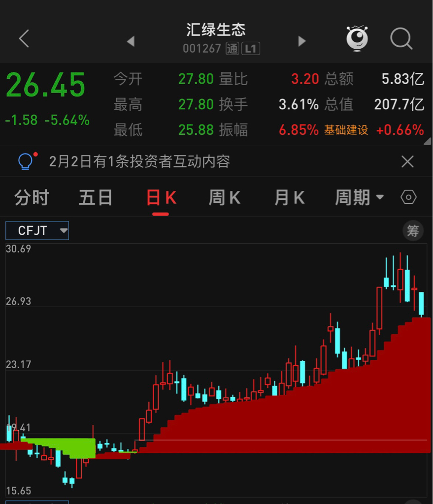
Task: Open the robot assistant mascot icon
Action: point(357,38)
